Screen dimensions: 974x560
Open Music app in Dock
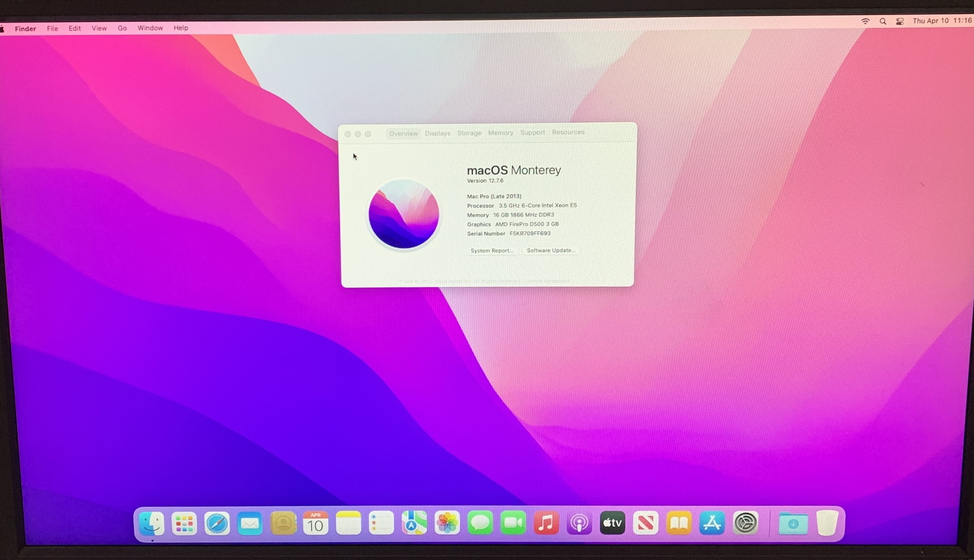(x=546, y=523)
